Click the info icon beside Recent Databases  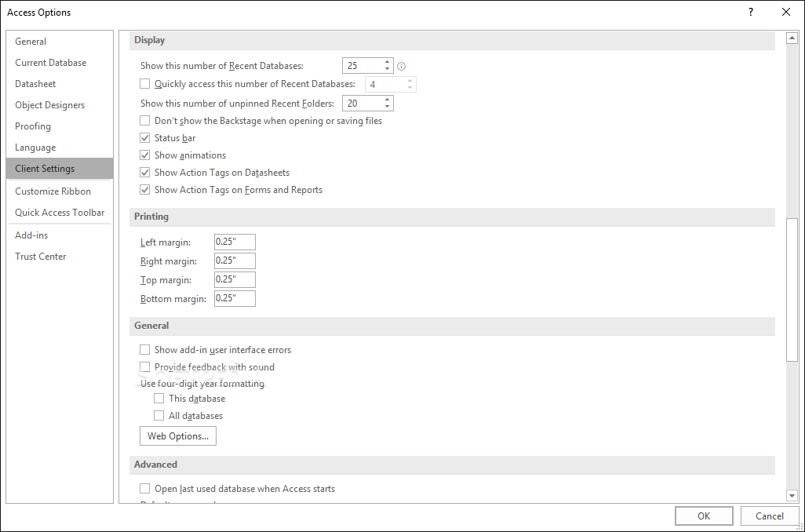point(402,67)
